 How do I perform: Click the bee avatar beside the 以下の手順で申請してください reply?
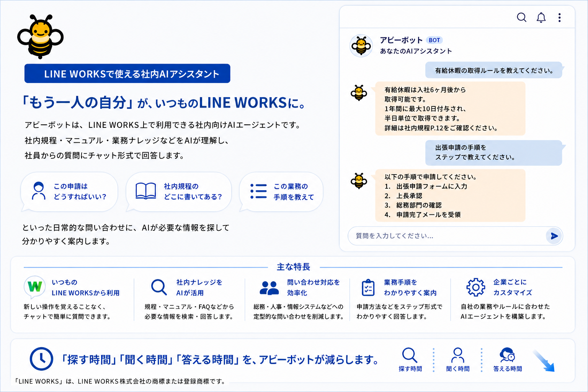(359, 181)
